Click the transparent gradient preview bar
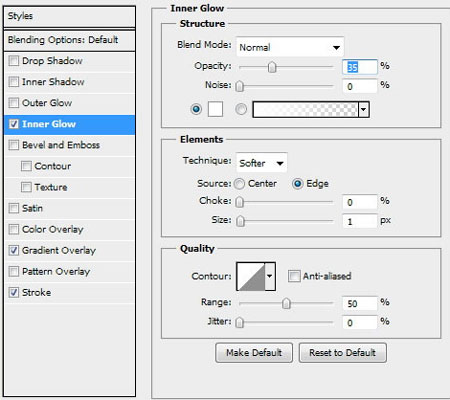This screenshot has height=400, width=450. [x=306, y=110]
